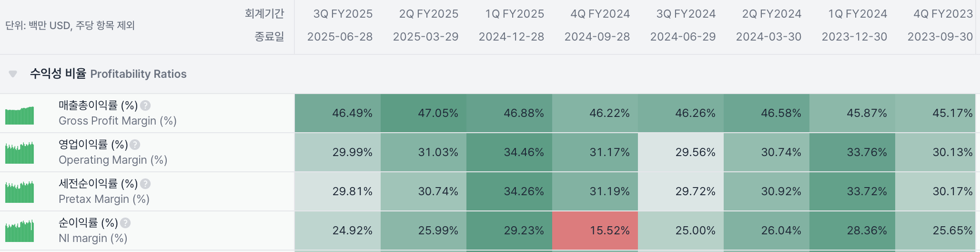Open NI margin sparkline chart

[20, 231]
